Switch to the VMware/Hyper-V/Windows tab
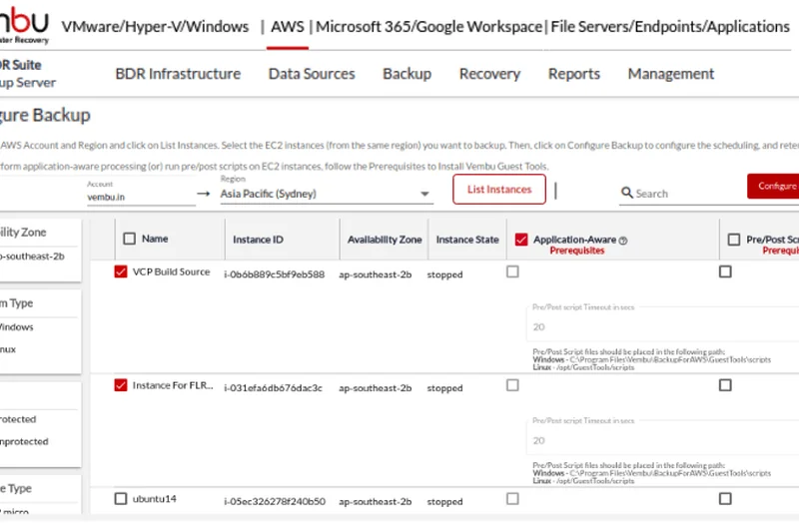Image resolution: width=799 pixels, height=532 pixels. [x=155, y=27]
